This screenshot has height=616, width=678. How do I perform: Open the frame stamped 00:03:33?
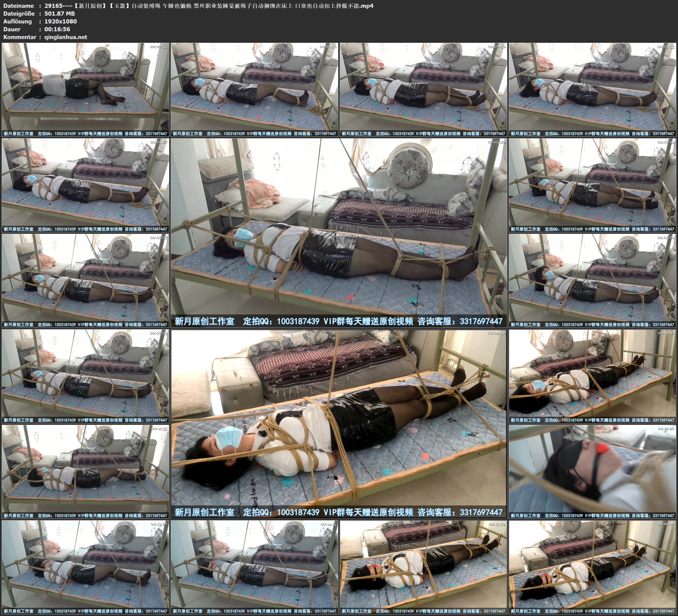coord(593,90)
